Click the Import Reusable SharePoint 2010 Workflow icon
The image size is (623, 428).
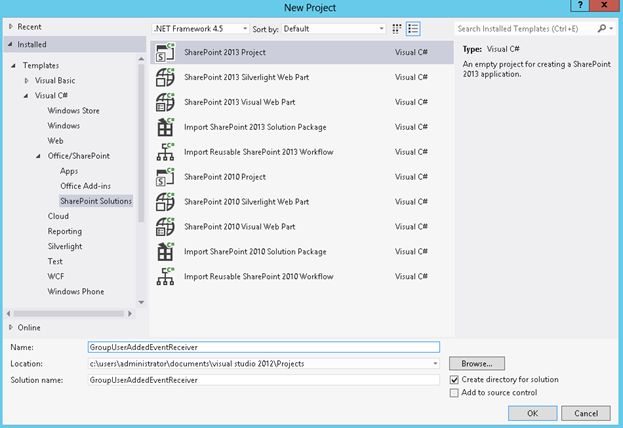[x=165, y=276]
